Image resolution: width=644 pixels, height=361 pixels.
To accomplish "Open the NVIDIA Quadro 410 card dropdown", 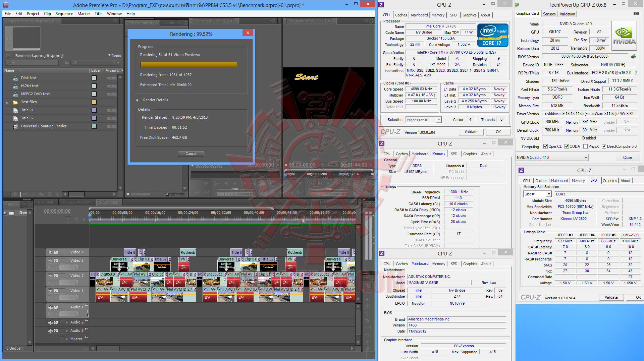I will pyautogui.click(x=552, y=158).
